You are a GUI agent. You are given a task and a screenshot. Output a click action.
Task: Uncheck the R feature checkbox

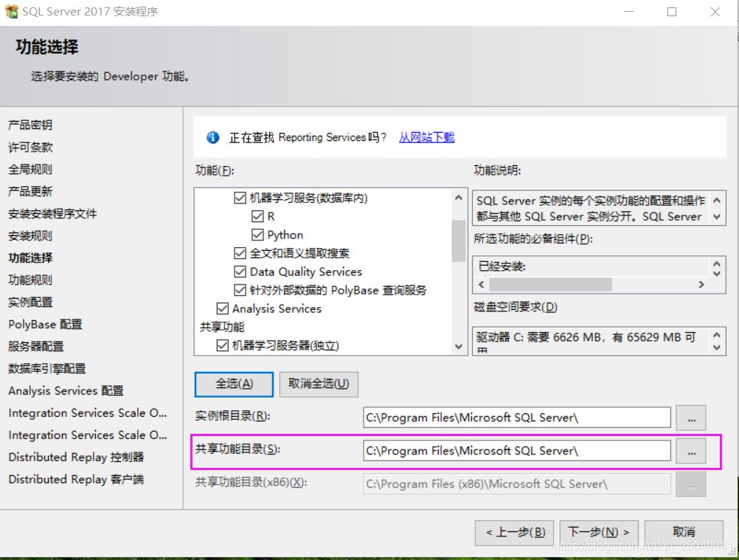[x=257, y=217]
